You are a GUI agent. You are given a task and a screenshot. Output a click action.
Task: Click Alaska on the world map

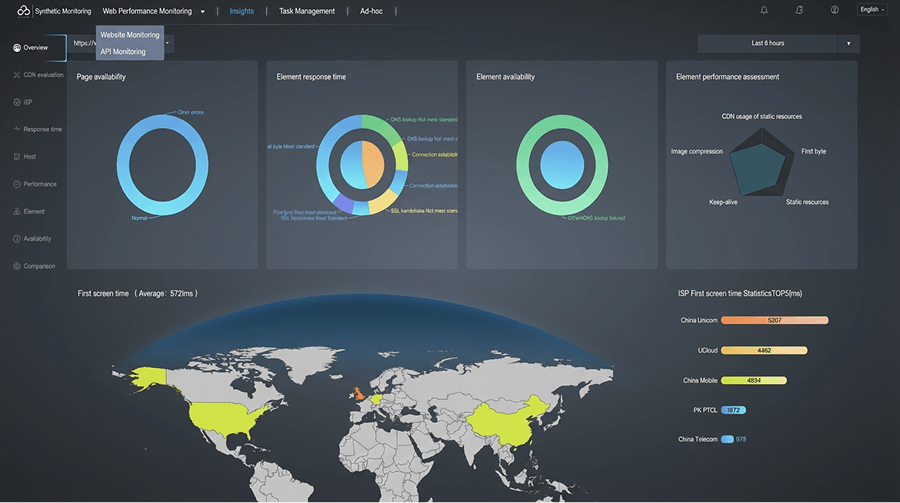(x=148, y=378)
